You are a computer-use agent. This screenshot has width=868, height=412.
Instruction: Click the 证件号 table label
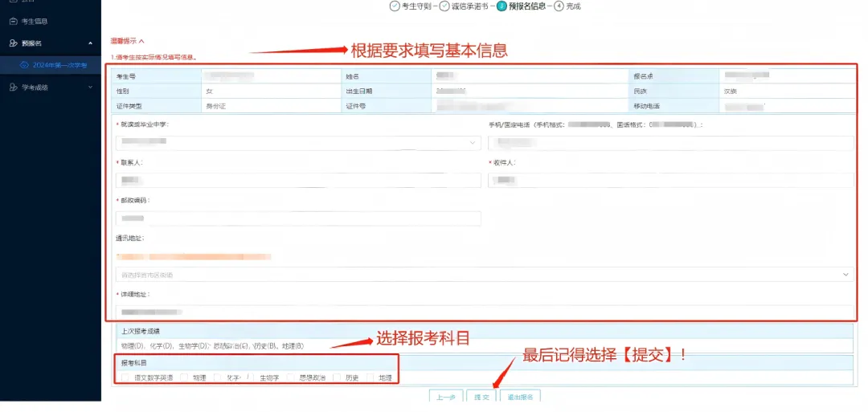tap(355, 106)
